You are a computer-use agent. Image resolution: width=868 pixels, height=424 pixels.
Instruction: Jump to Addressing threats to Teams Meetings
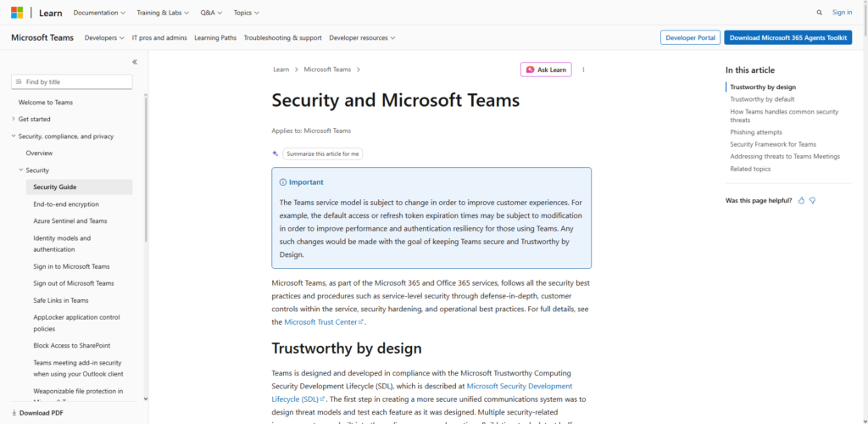(785, 157)
